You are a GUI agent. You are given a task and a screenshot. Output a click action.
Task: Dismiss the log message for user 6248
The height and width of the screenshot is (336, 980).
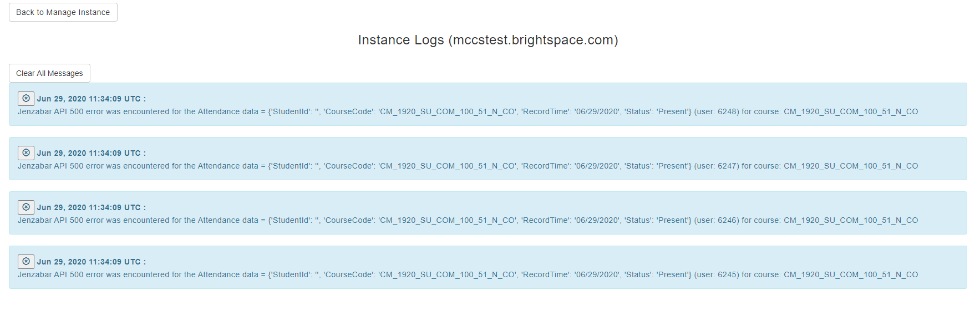pyautogui.click(x=26, y=99)
